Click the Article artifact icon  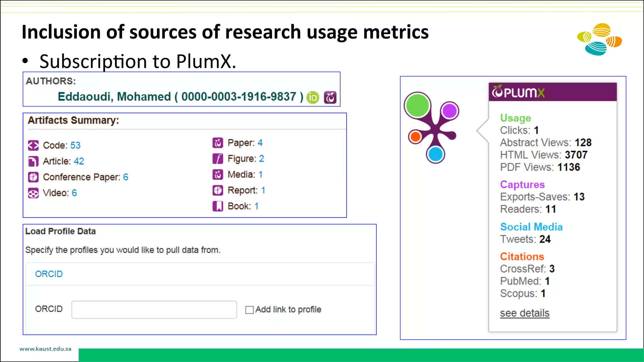point(33,161)
